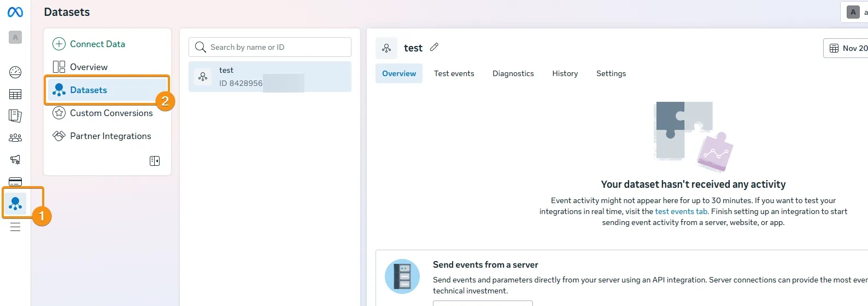The image size is (868, 306).
Task: Open account avatar in left rail
Action: 15,37
